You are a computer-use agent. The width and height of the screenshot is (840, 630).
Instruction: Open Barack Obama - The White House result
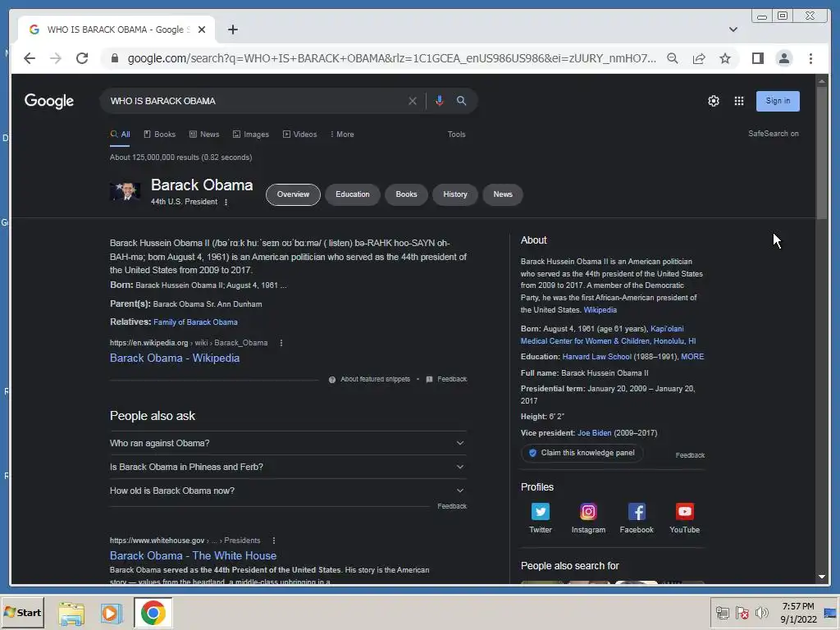click(x=193, y=555)
